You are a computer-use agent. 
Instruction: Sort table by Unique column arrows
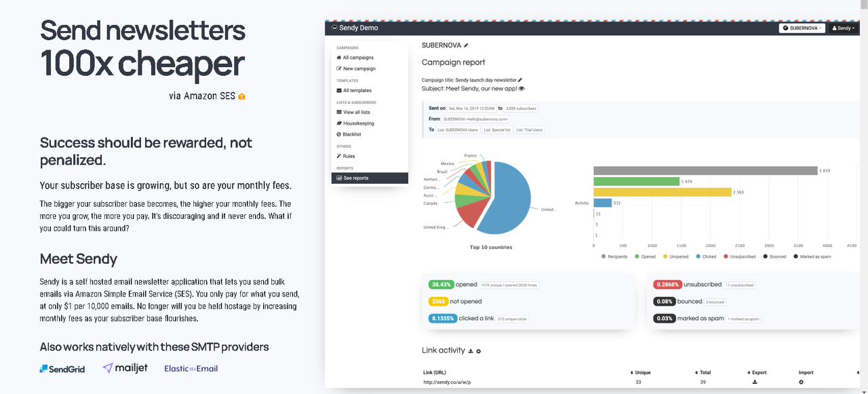(631, 372)
